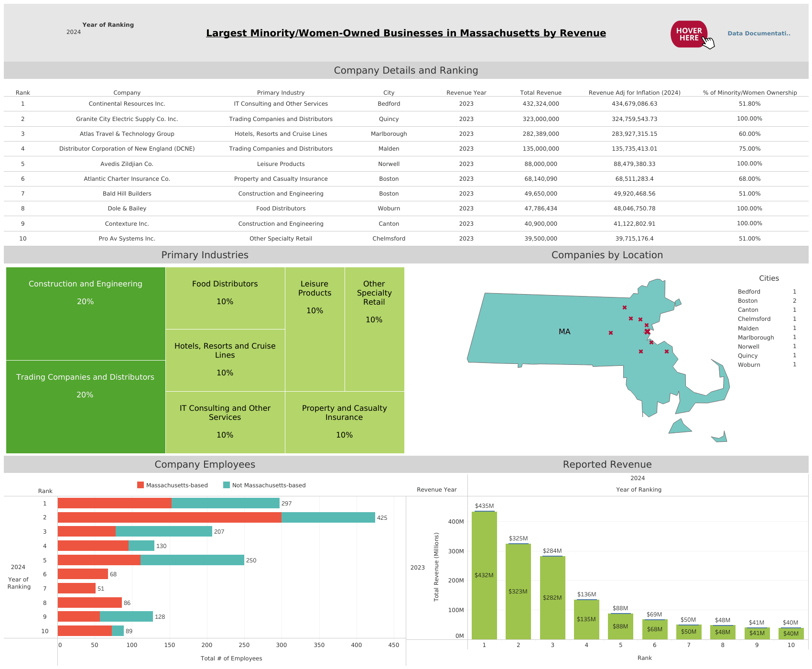Click Avedis Zildjian Co. in the table
The image size is (812, 669).
[127, 164]
